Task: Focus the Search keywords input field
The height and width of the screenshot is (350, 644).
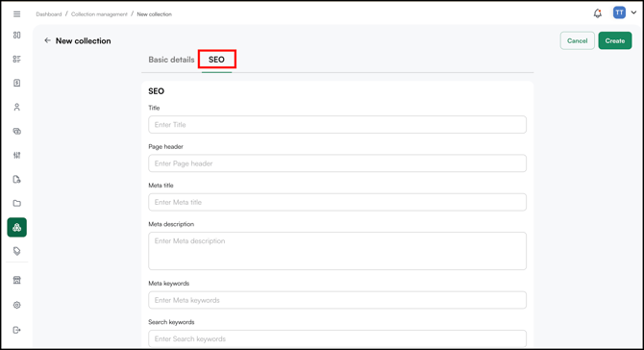Action: pyautogui.click(x=337, y=338)
